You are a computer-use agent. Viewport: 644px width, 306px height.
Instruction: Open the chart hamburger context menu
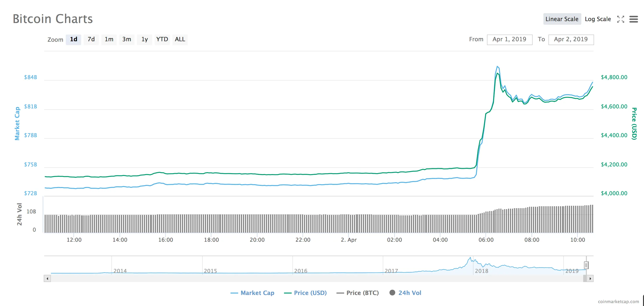(x=633, y=19)
